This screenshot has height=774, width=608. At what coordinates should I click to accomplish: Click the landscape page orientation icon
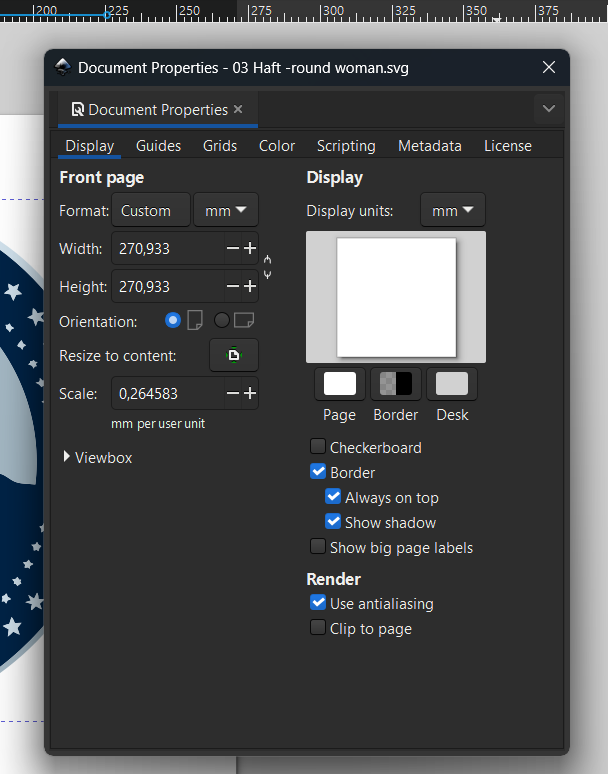pyautogui.click(x=244, y=320)
